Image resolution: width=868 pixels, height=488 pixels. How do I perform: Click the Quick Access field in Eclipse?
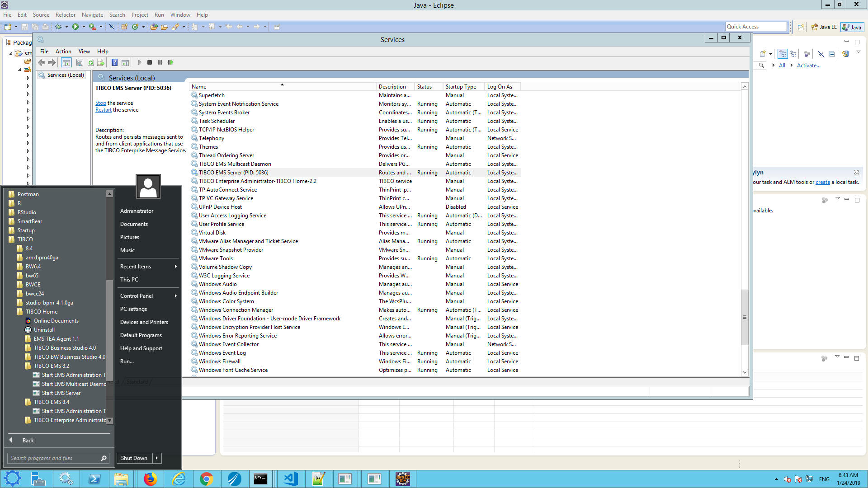pyautogui.click(x=756, y=27)
